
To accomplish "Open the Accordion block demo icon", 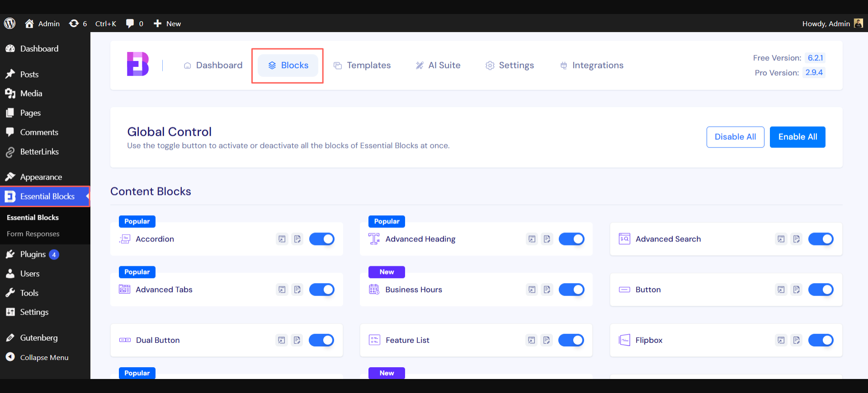I will pos(282,239).
